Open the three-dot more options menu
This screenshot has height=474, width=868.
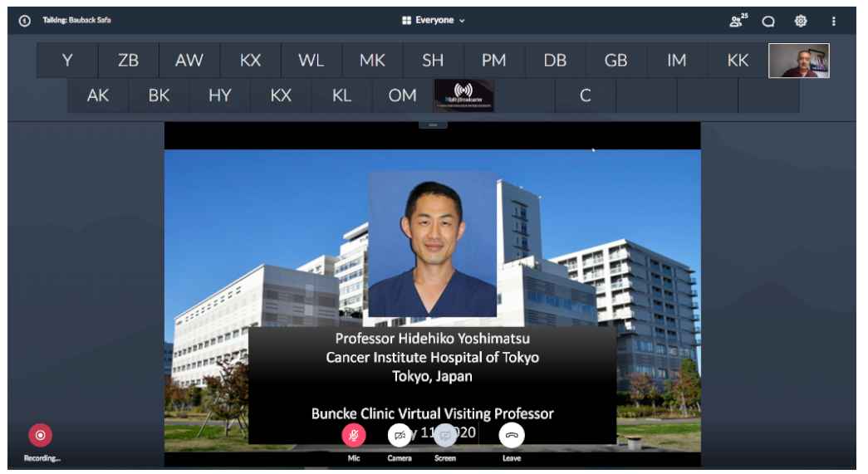(833, 21)
